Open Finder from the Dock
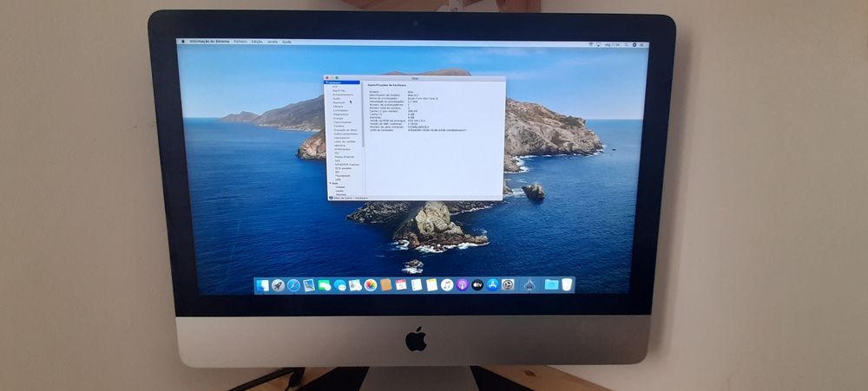The height and width of the screenshot is (391, 868). [262, 285]
